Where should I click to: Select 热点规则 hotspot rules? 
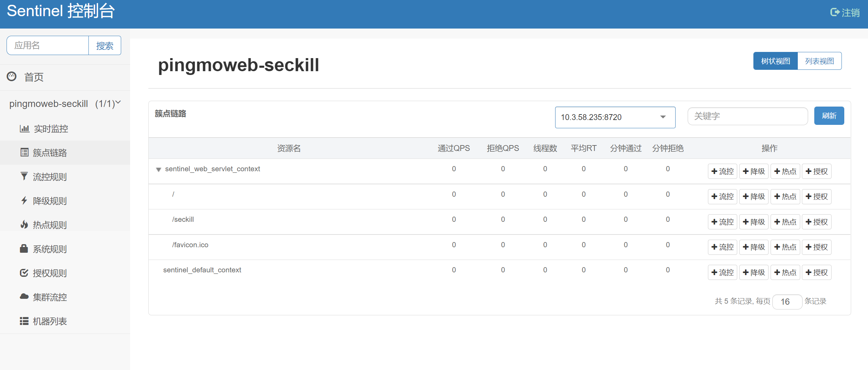click(50, 225)
